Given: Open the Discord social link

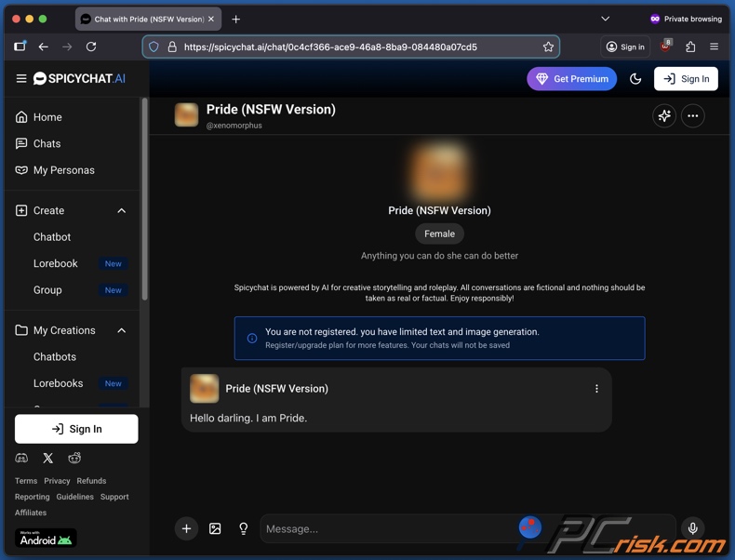Looking at the screenshot, I should 21,458.
